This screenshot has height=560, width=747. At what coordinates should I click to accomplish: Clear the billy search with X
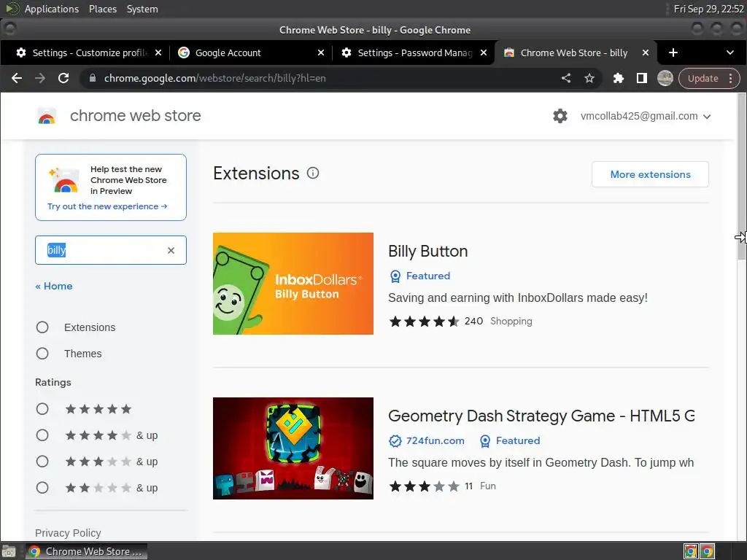tap(171, 251)
